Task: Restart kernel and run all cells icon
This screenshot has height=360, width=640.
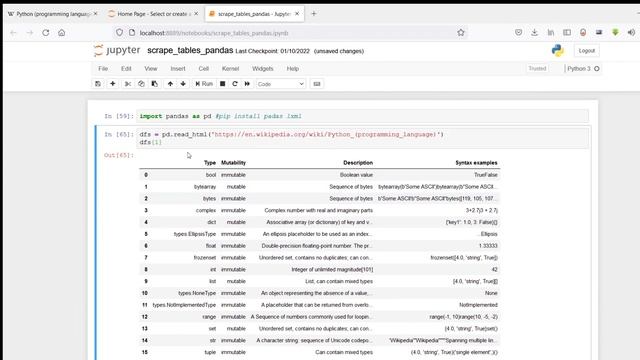Action: point(247,84)
